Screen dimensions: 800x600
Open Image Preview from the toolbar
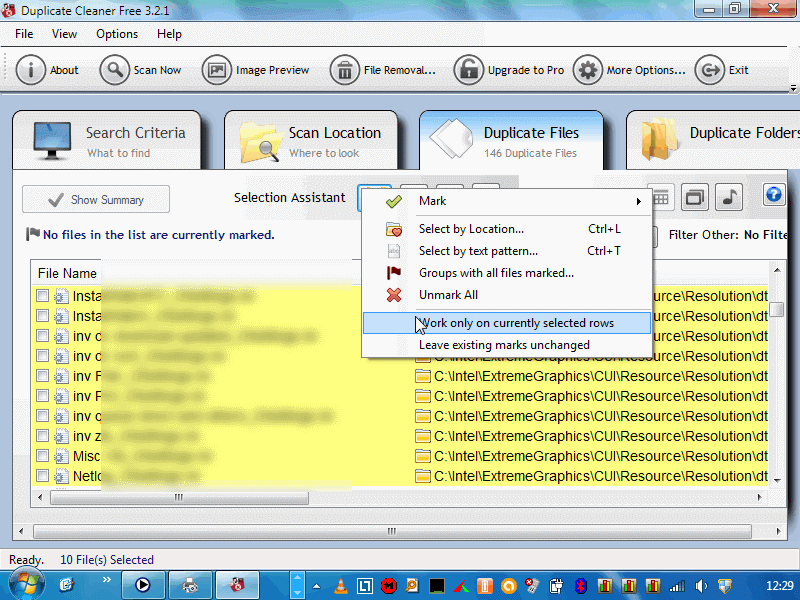point(216,70)
